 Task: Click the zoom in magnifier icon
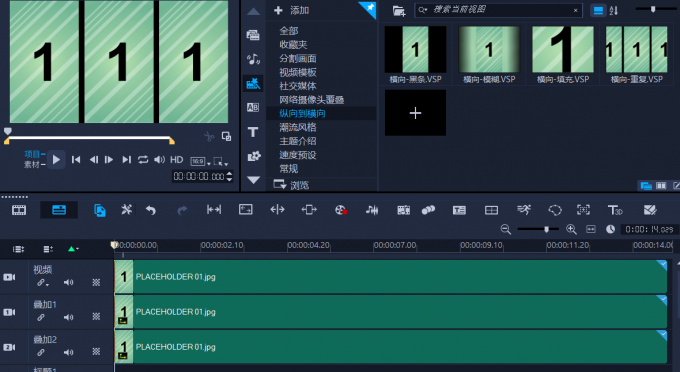(x=571, y=229)
